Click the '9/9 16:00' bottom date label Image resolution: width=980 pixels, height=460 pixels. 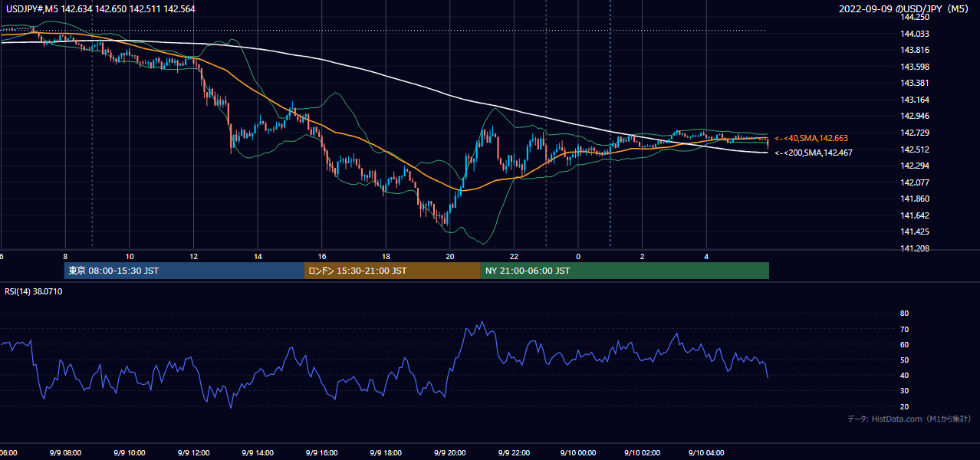click(321, 452)
